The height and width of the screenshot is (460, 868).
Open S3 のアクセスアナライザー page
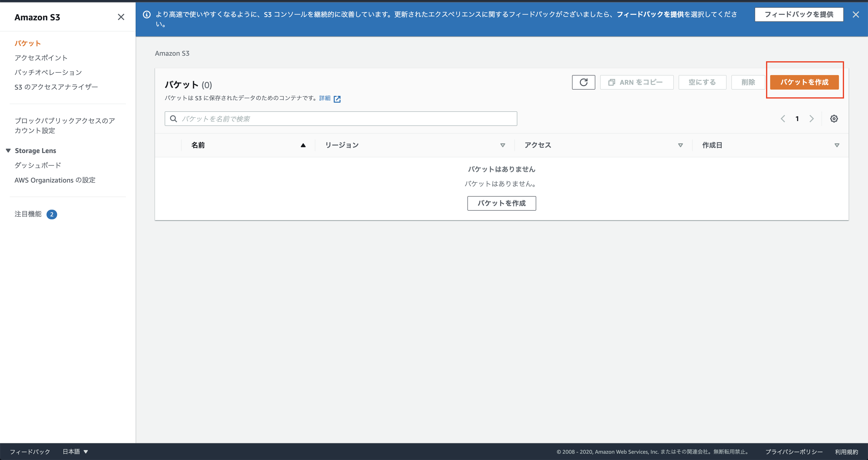(x=56, y=87)
